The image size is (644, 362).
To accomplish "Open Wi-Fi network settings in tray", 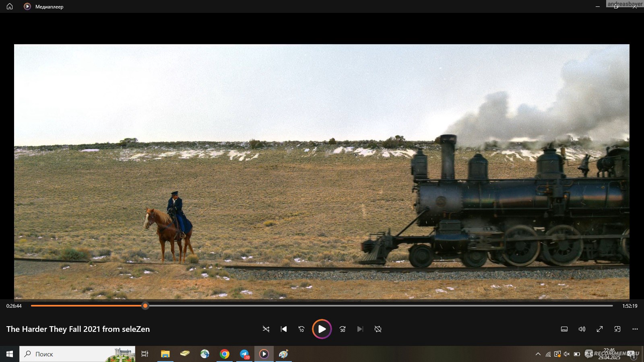I will [x=548, y=354].
